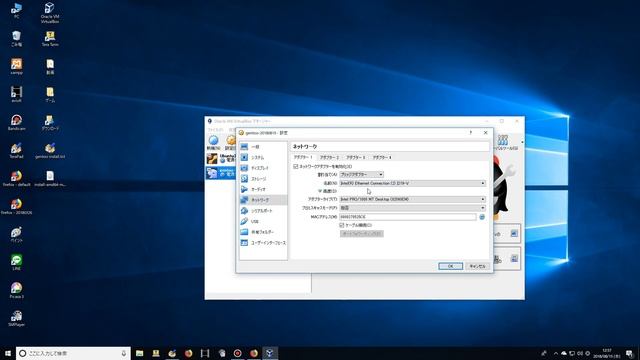
Task: Select the Picasa 3 desktop shortcut
Action: (16, 290)
